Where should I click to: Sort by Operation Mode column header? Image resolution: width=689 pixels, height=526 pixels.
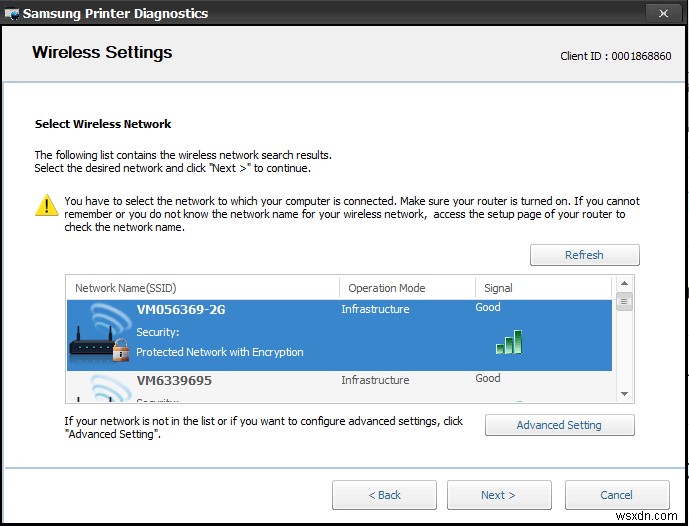pyautogui.click(x=406, y=288)
